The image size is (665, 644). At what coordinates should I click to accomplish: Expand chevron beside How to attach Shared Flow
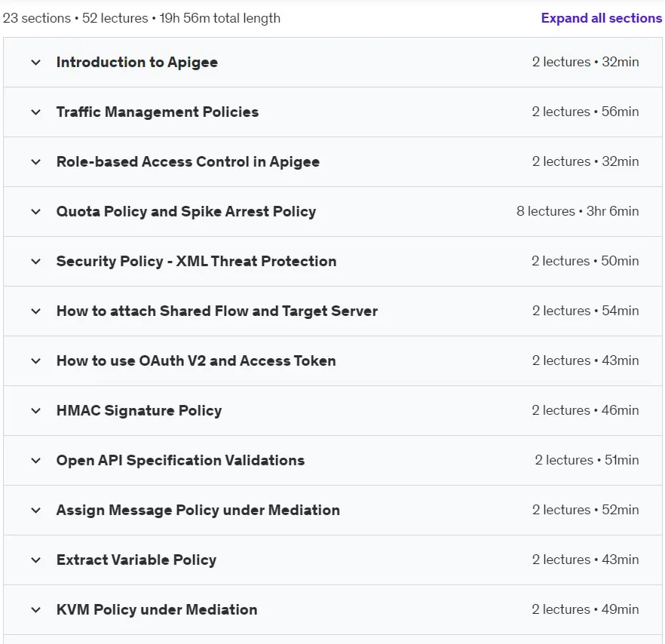(x=36, y=311)
